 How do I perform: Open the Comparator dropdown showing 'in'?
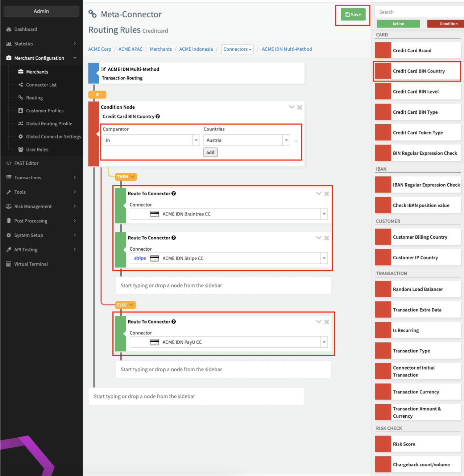tap(151, 140)
